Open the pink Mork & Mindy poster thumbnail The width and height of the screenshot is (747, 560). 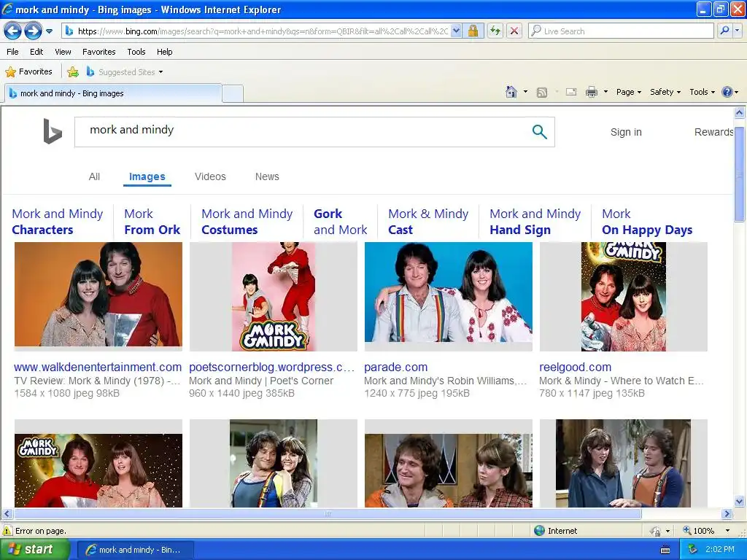click(x=274, y=296)
